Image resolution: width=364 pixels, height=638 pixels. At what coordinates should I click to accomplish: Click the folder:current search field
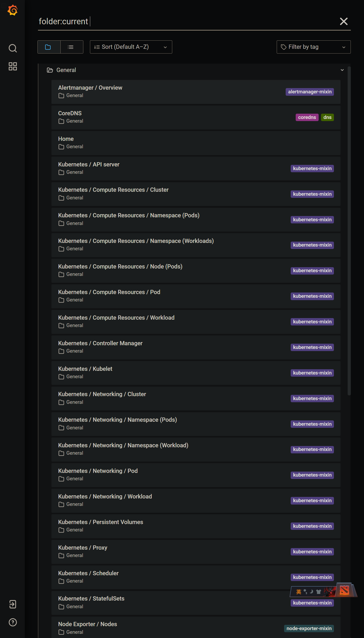tap(185, 21)
